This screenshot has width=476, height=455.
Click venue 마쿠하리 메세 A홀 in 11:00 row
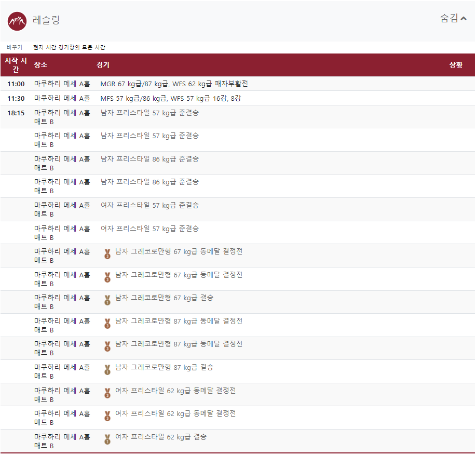(62, 84)
